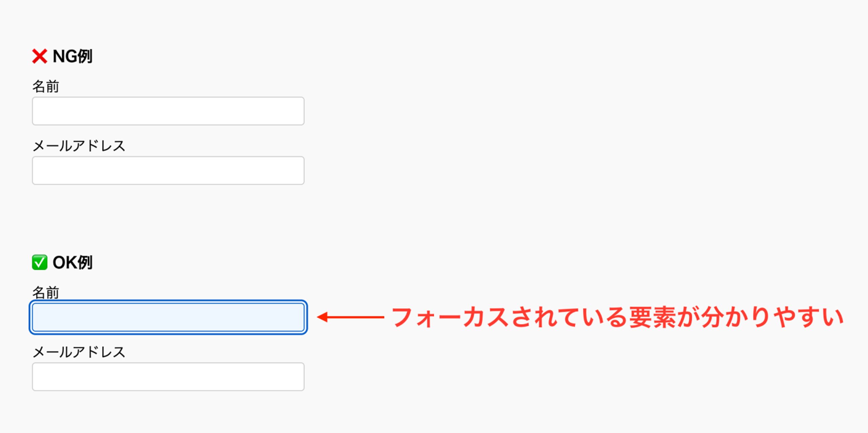Focus the 名前 input in the NG例 form

click(168, 111)
